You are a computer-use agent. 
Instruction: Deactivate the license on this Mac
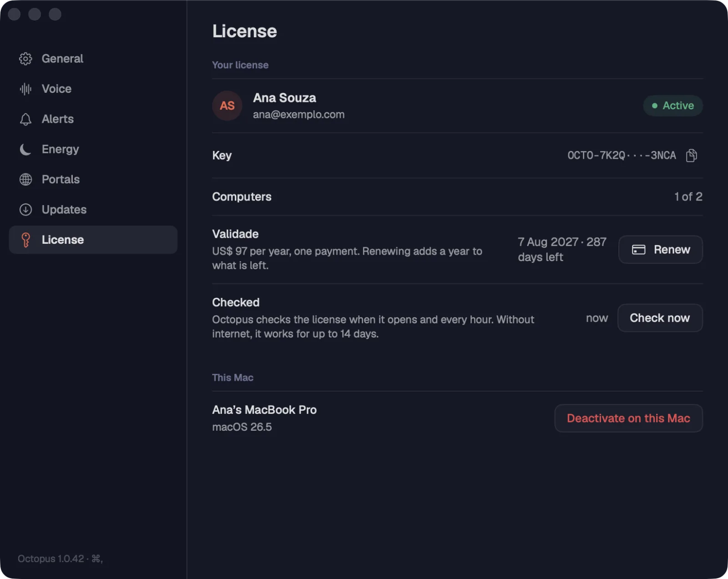628,418
